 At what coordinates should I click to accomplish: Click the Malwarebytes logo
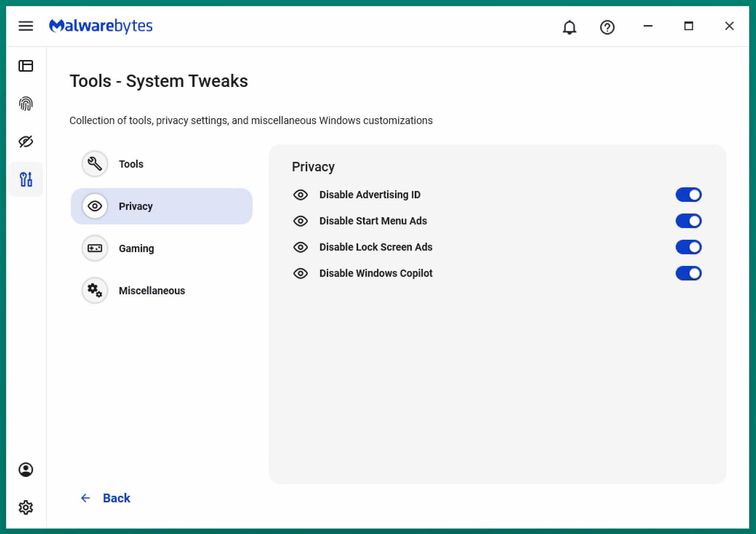click(101, 26)
